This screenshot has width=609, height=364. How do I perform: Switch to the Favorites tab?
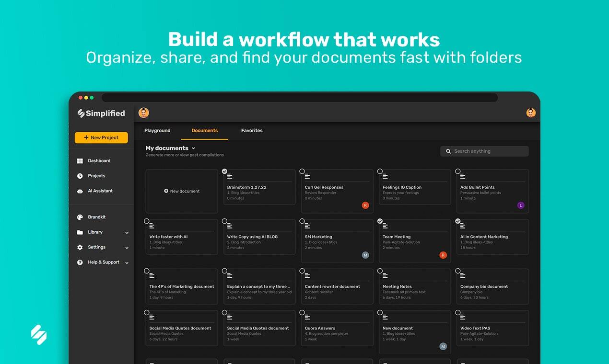(252, 130)
